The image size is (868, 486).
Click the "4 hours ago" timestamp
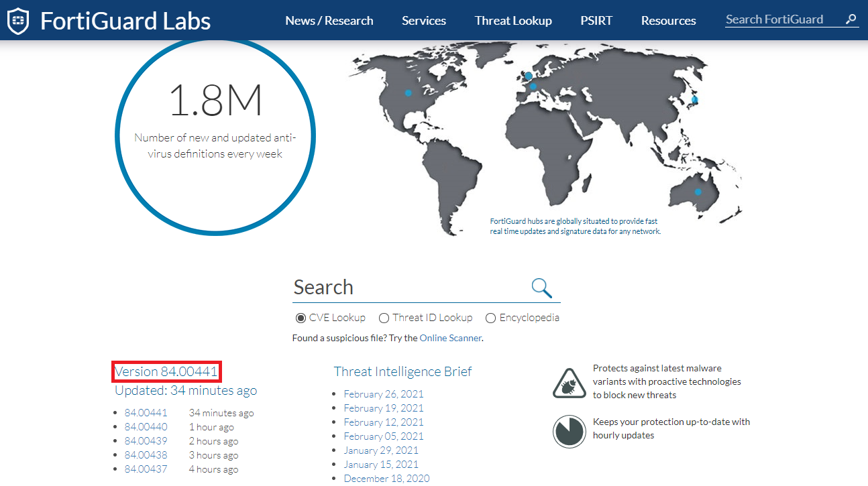pyautogui.click(x=213, y=469)
